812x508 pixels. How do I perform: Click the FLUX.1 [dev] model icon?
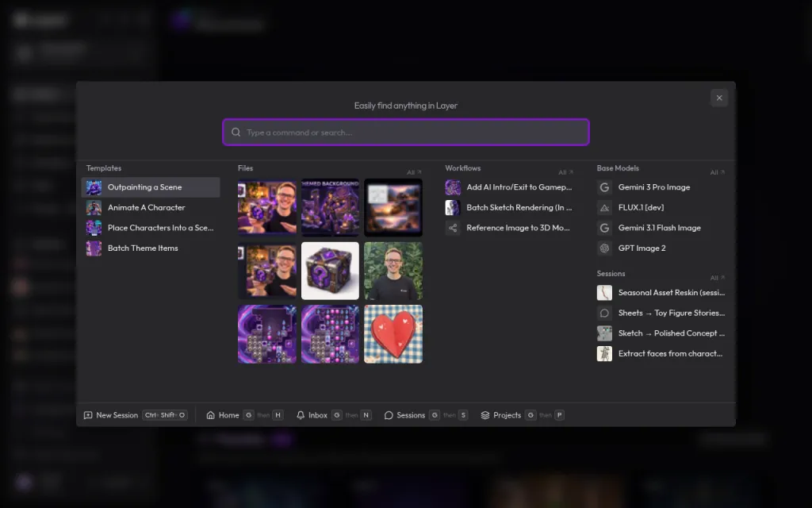(x=604, y=207)
